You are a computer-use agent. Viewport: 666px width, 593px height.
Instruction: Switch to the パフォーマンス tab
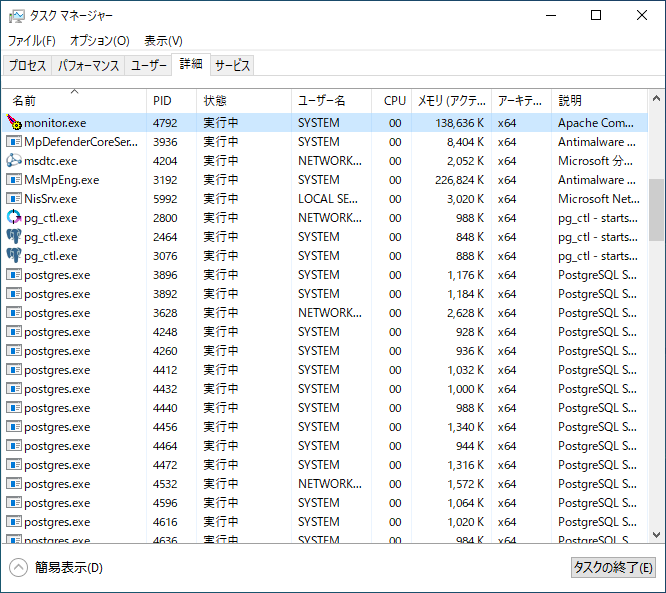[88, 65]
